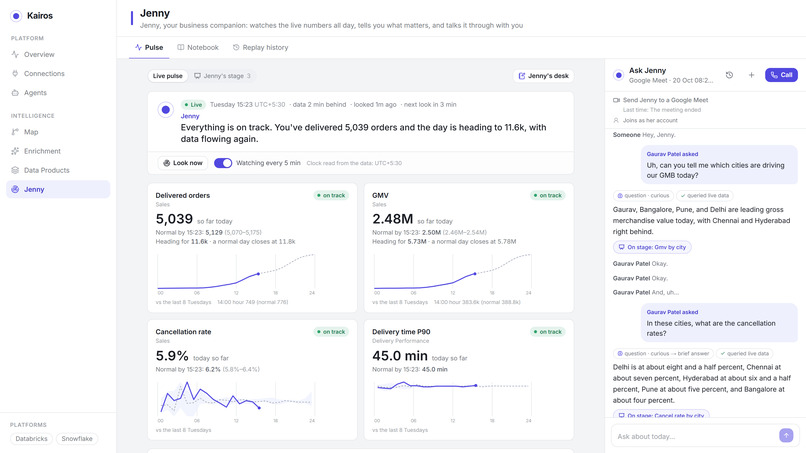Select the Jenny globe icon in sidebar

click(15, 189)
